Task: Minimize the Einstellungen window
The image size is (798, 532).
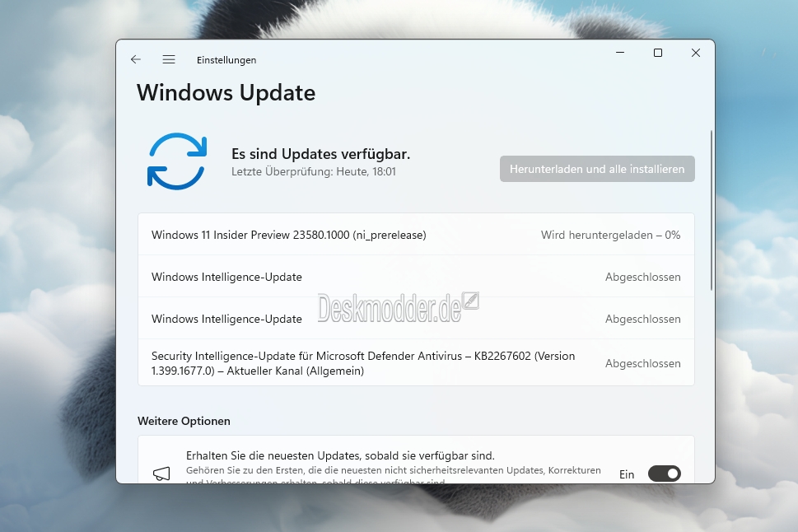Action: click(x=620, y=53)
